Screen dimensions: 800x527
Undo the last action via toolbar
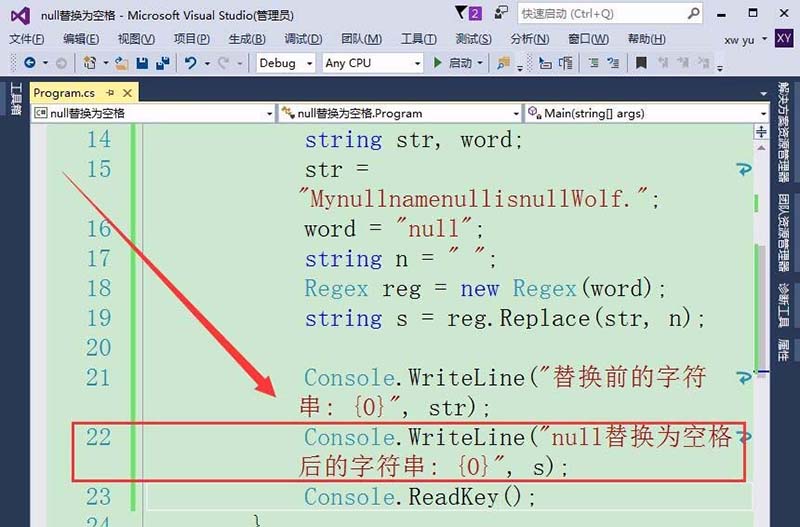tap(190, 63)
